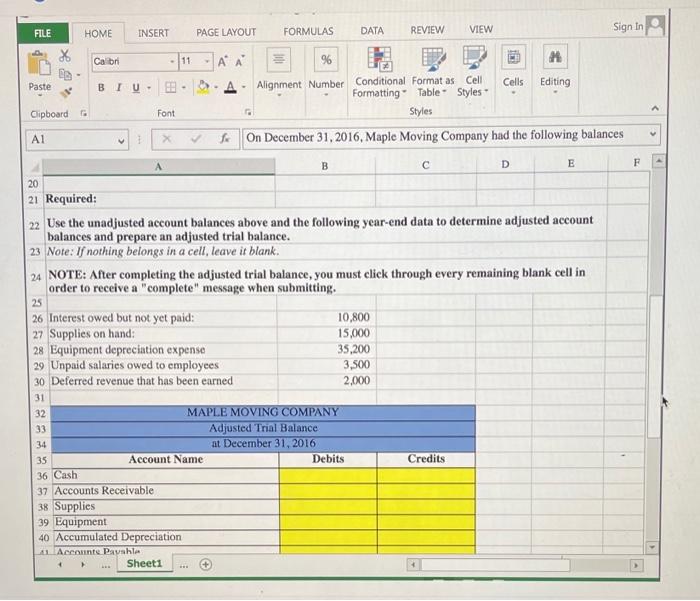
Task: Click the Format Painter brush icon
Action: tap(66, 92)
